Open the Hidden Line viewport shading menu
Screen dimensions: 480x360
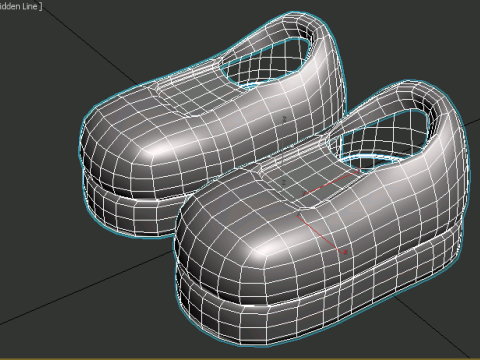pyautogui.click(x=20, y=6)
